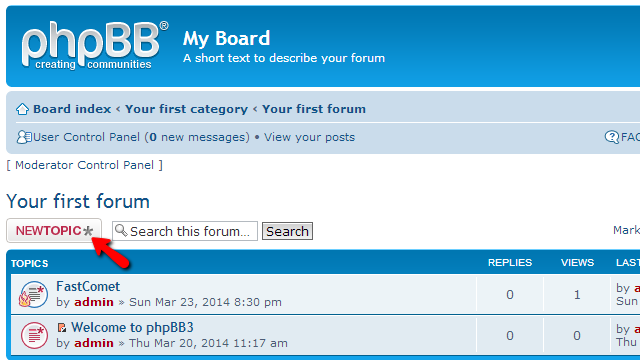This screenshot has width=640, height=360.
Task: View admin profile under FastComet topic
Action: pyautogui.click(x=94, y=302)
